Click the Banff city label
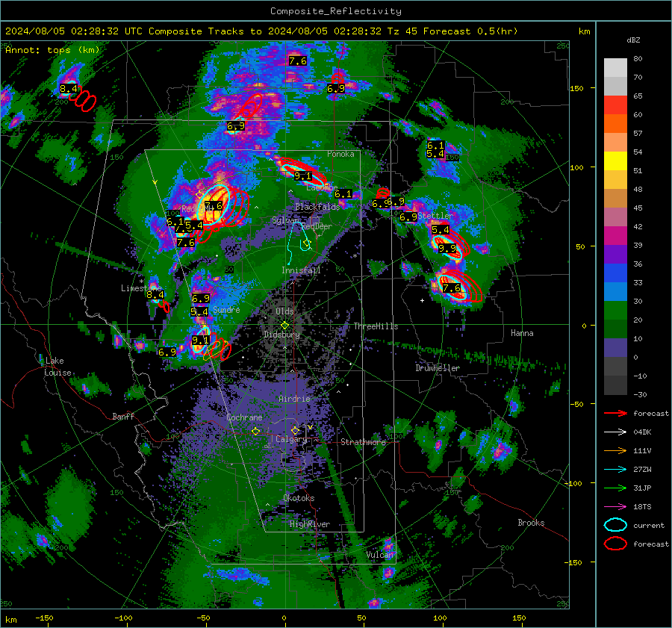 [123, 417]
